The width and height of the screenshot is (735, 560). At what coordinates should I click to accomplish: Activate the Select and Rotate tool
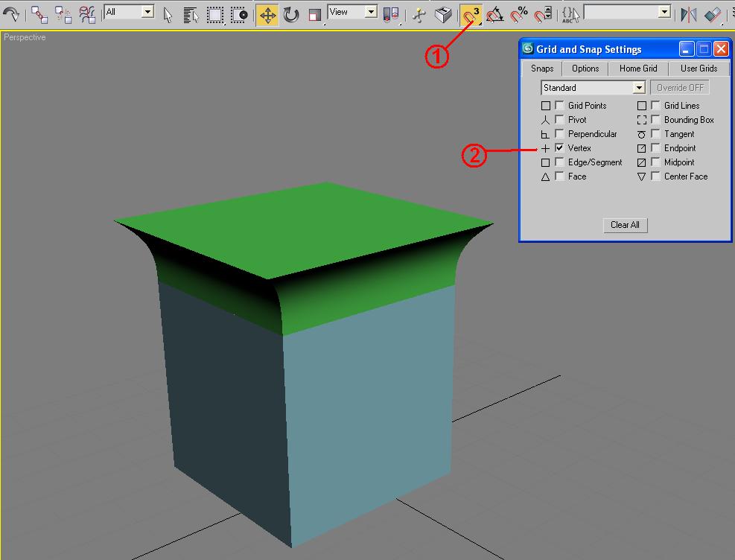coord(291,14)
